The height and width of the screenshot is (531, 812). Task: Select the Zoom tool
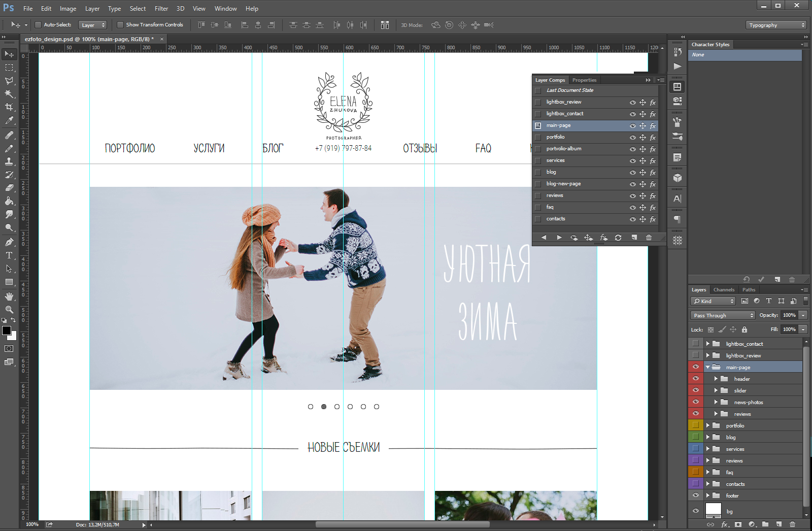tap(9, 310)
